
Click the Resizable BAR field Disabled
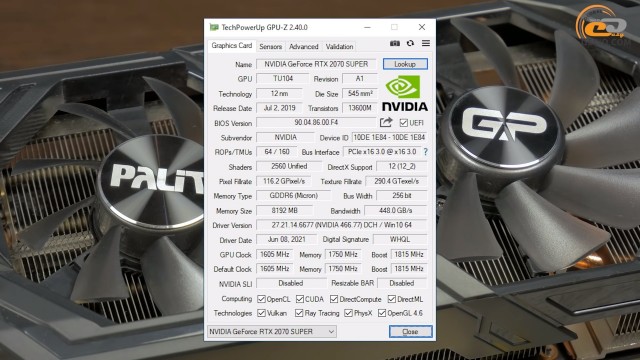click(402, 283)
